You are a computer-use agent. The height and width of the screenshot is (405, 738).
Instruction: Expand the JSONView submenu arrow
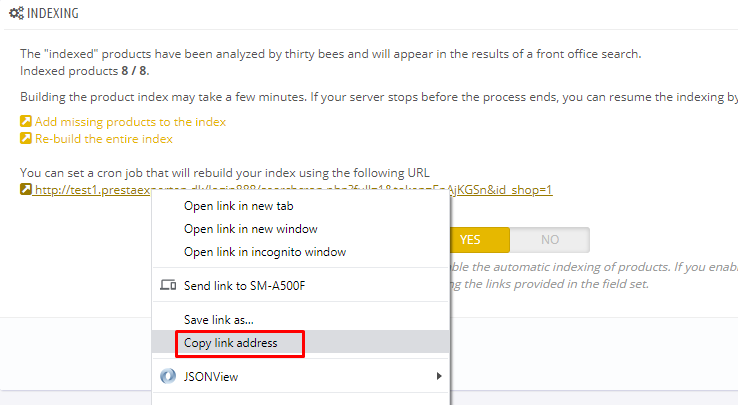(439, 376)
